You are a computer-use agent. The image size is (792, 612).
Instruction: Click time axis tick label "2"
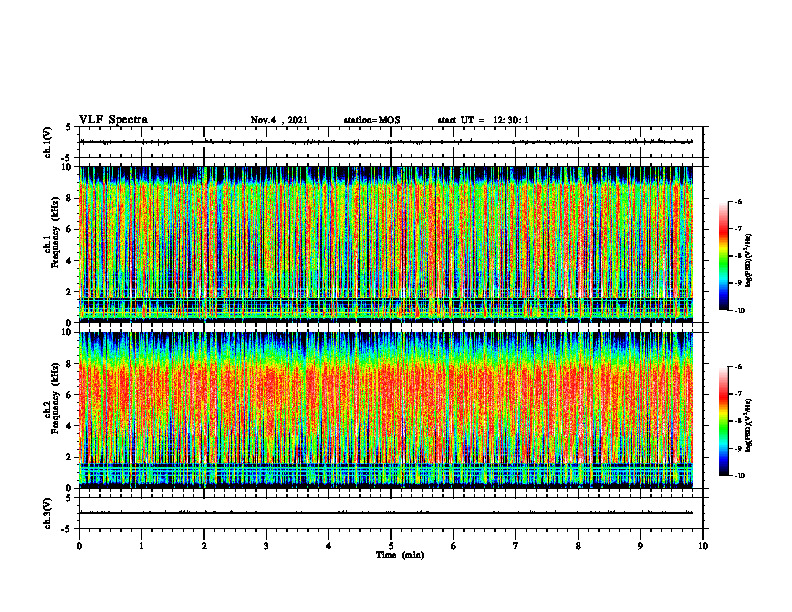[x=204, y=546]
